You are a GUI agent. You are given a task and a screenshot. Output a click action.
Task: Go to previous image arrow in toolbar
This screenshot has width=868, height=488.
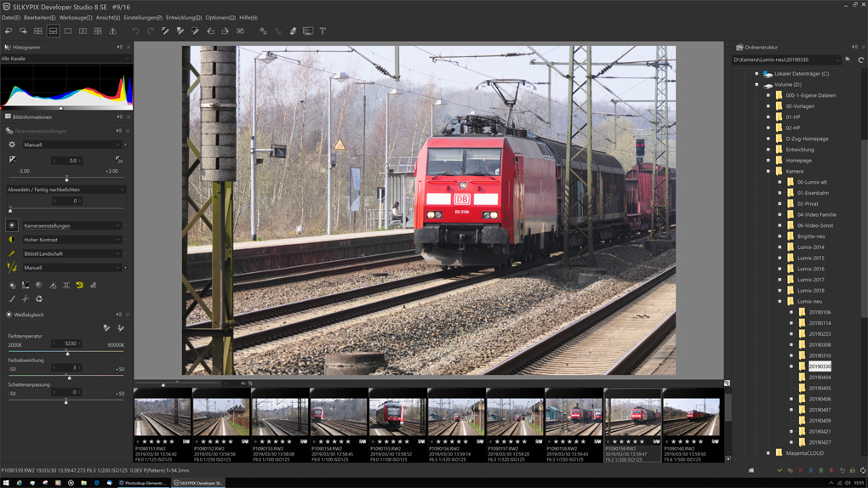click(9, 31)
